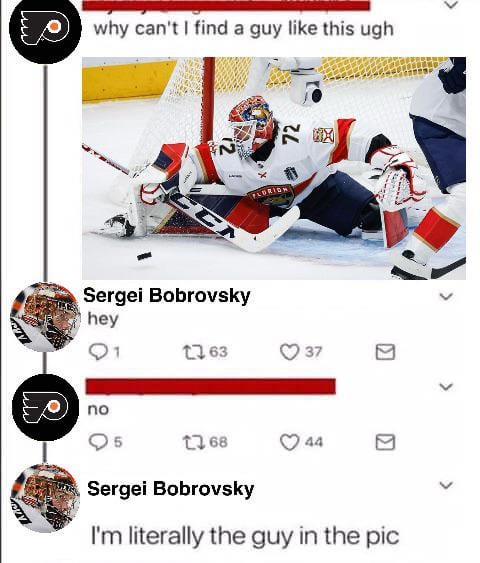Expand the chevron menu beside the "hey" tweet
The width and height of the screenshot is (480, 563).
(446, 297)
